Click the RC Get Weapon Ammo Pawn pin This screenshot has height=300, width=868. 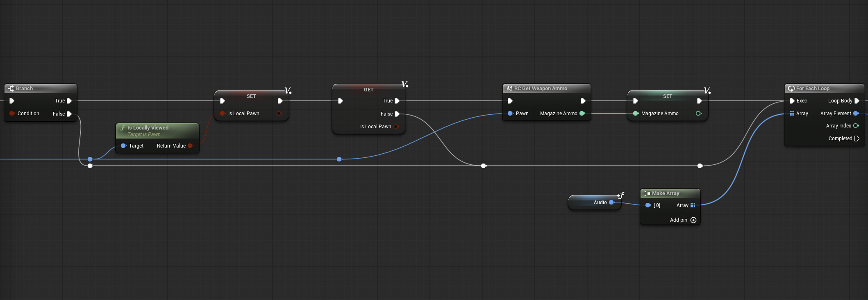pyautogui.click(x=510, y=114)
